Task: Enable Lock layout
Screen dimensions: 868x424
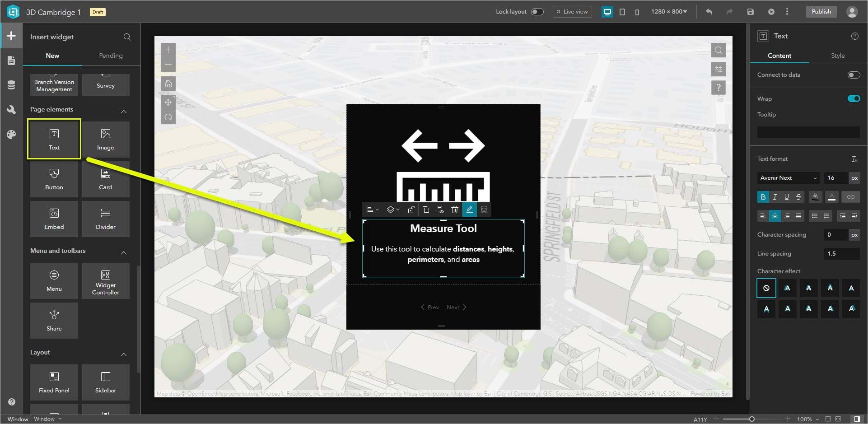Action: click(537, 11)
